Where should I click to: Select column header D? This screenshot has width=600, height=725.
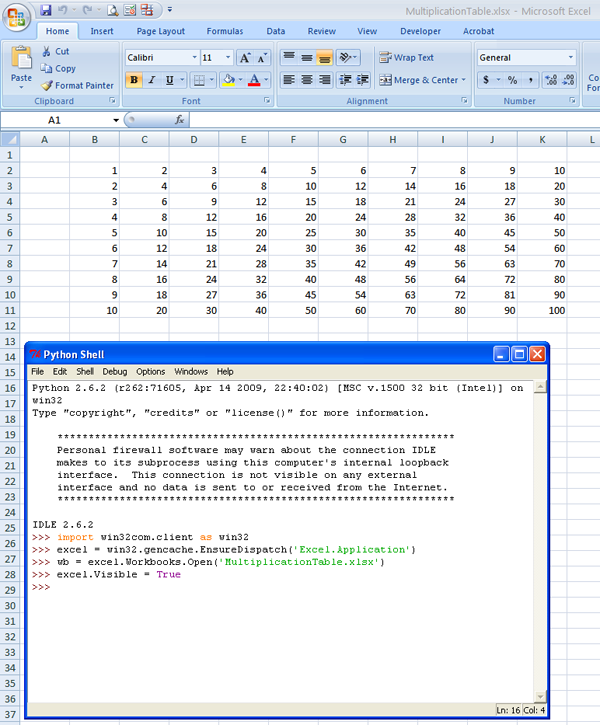click(194, 139)
